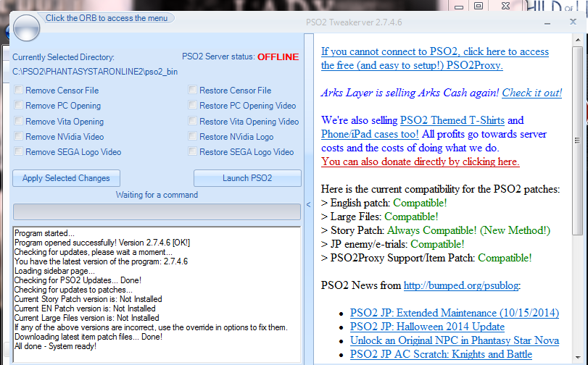Click the sidebar vertical scrollbar thumb
The width and height of the screenshot is (588, 365).
(x=578, y=140)
